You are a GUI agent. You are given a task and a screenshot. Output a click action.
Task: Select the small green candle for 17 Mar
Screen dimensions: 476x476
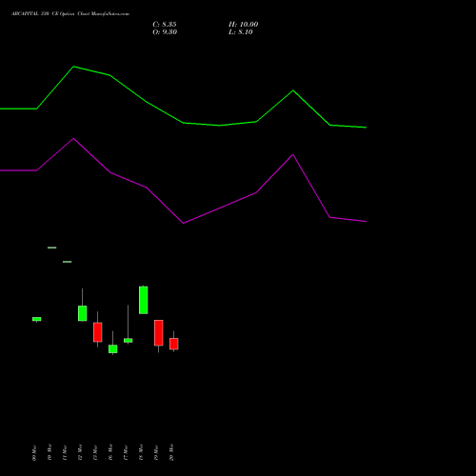coord(129,340)
